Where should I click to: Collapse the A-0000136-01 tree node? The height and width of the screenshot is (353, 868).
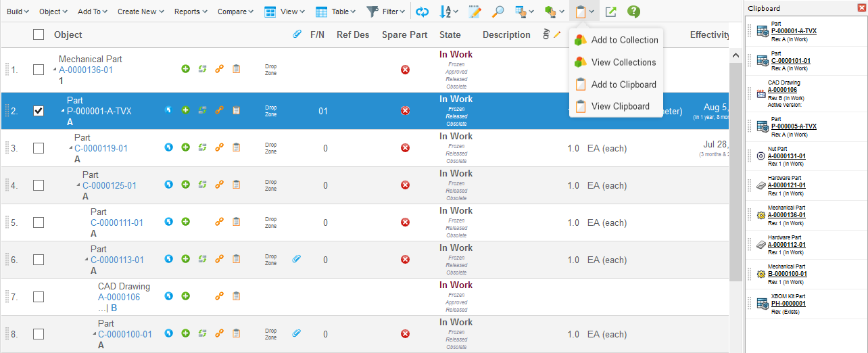tap(55, 70)
